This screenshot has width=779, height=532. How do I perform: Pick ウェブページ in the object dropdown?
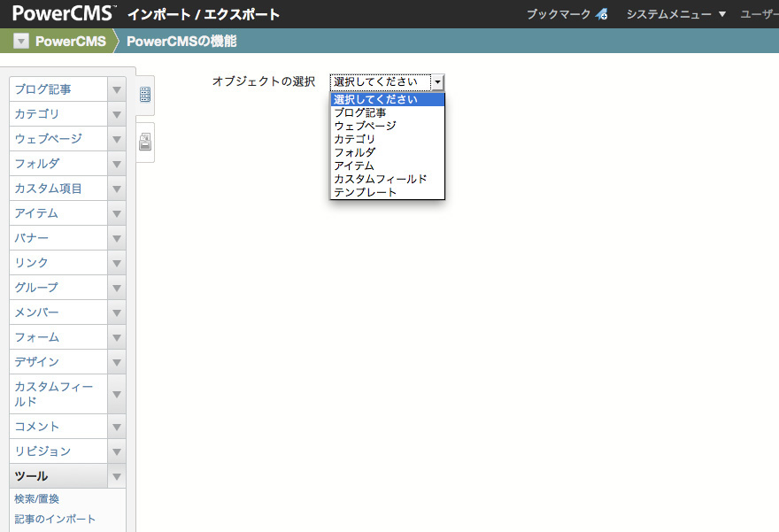point(366,126)
